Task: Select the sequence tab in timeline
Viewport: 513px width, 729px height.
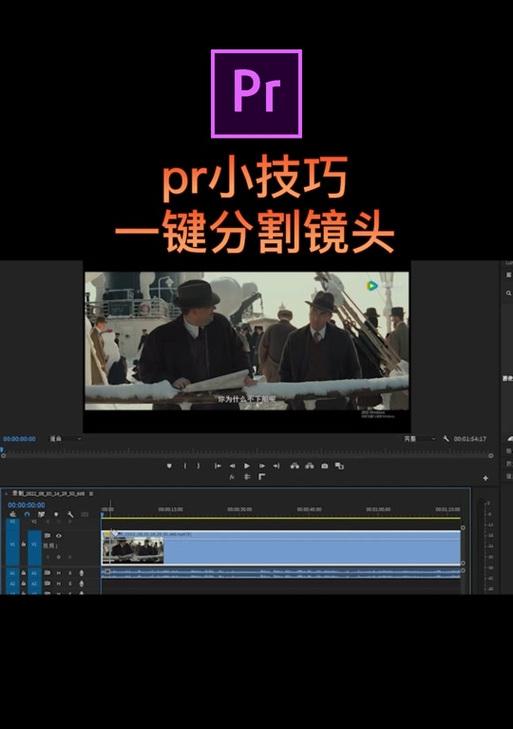Action: pyautogui.click(x=48, y=493)
